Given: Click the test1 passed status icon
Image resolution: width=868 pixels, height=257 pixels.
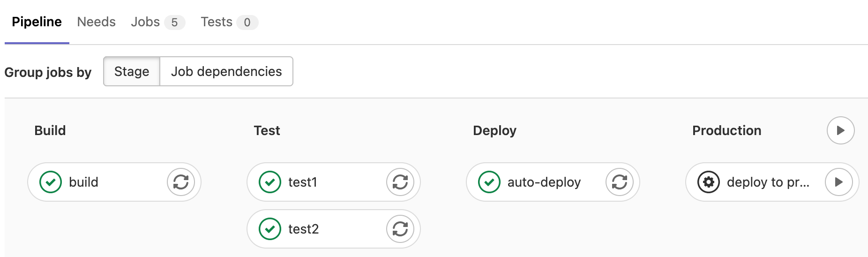Looking at the screenshot, I should tap(270, 182).
